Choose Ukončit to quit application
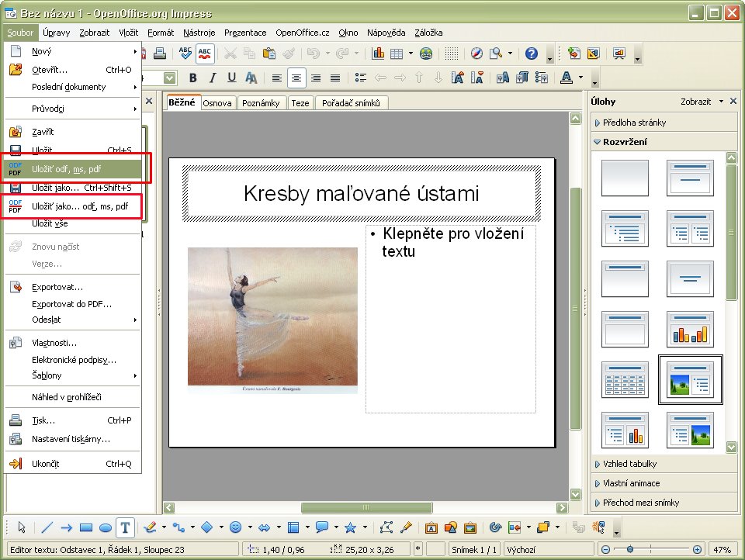745x560 pixels. 73,464
